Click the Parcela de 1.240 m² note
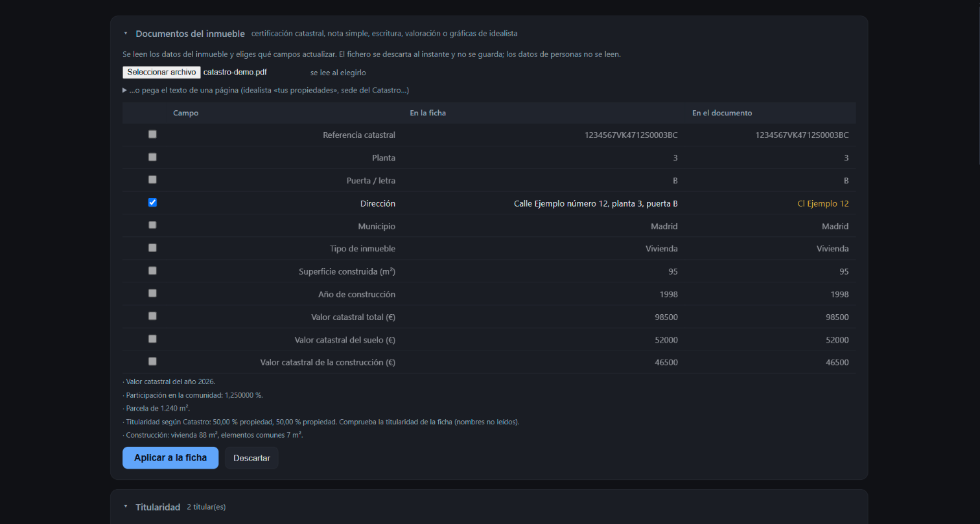Screen dimensions: 980x524 [x=156, y=409]
